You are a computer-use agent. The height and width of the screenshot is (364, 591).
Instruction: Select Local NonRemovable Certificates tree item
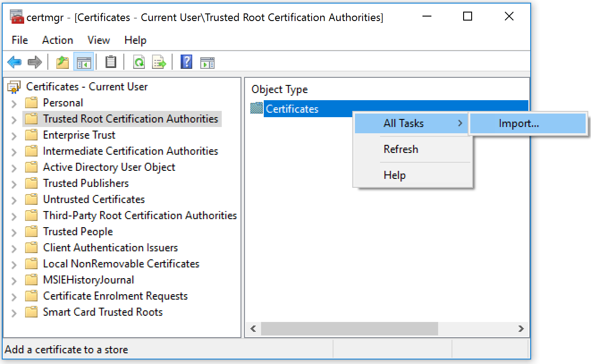[x=121, y=264]
